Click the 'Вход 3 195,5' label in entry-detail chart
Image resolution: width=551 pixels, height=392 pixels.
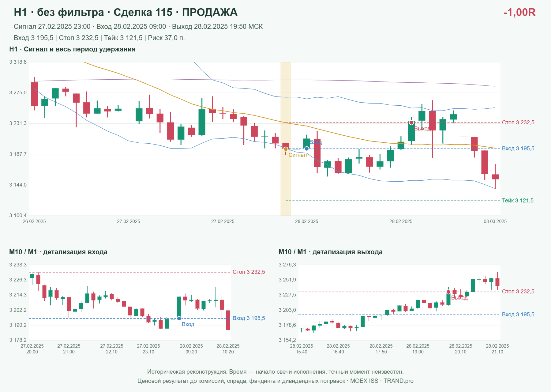click(249, 318)
